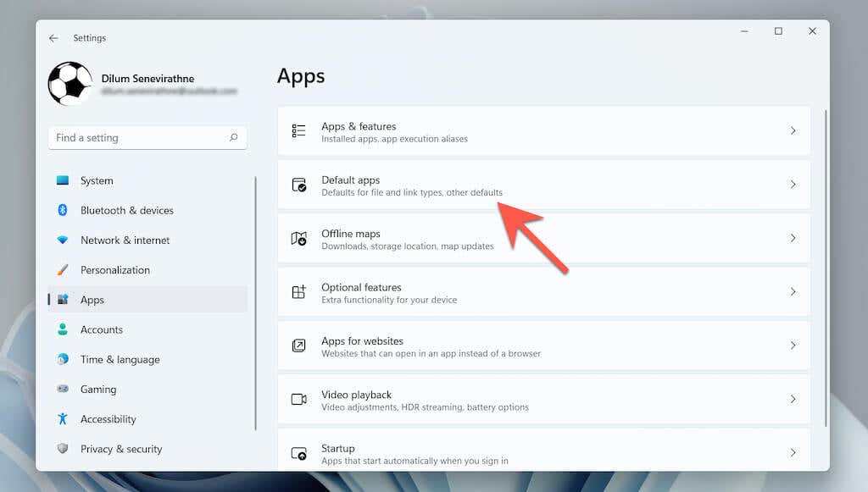Image resolution: width=868 pixels, height=492 pixels.
Task: Click 'Installed apps, app execution aliases' text
Action: coord(394,139)
